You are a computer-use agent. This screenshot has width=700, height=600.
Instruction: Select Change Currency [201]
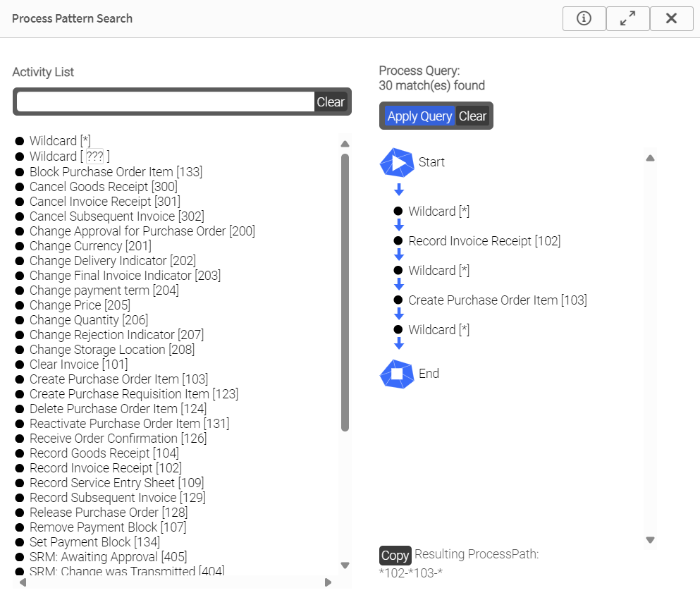91,246
